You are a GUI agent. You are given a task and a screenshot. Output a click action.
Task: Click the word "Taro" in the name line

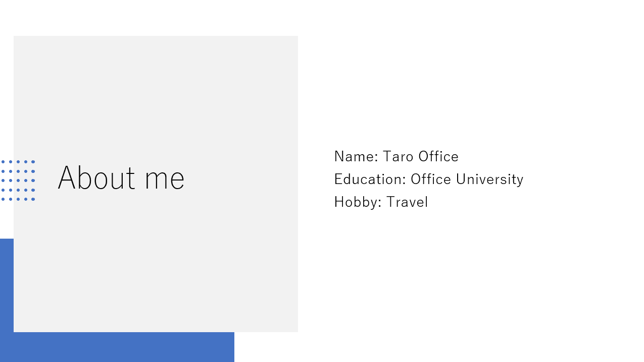[x=398, y=157]
